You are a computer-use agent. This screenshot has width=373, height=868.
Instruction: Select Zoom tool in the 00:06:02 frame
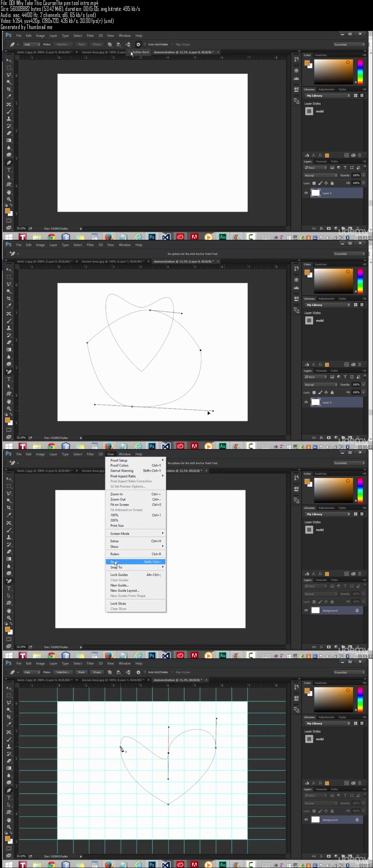[x=9, y=408]
